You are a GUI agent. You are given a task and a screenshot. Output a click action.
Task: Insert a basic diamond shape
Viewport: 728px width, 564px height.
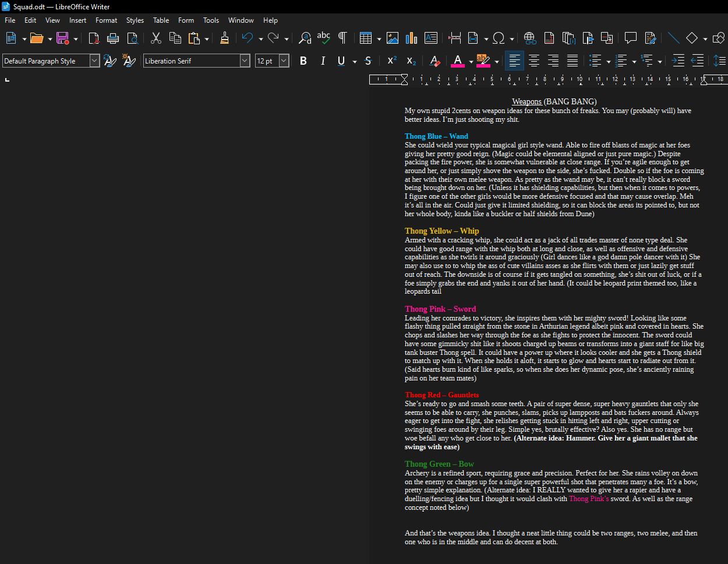pos(692,38)
